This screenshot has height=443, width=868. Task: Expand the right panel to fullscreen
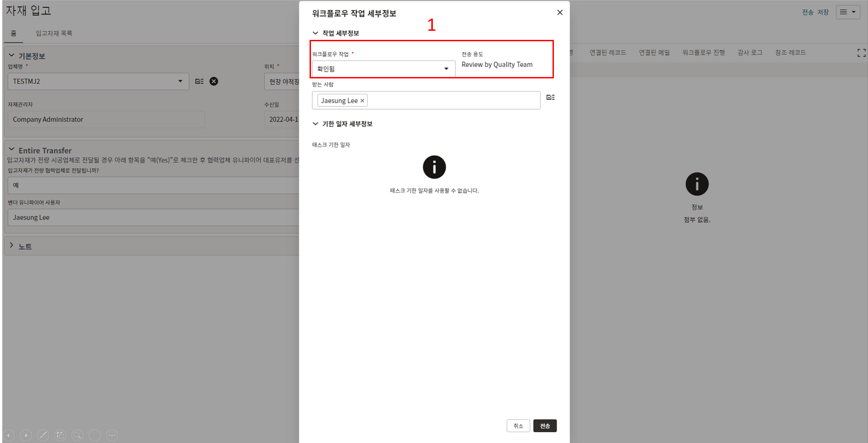[x=861, y=53]
